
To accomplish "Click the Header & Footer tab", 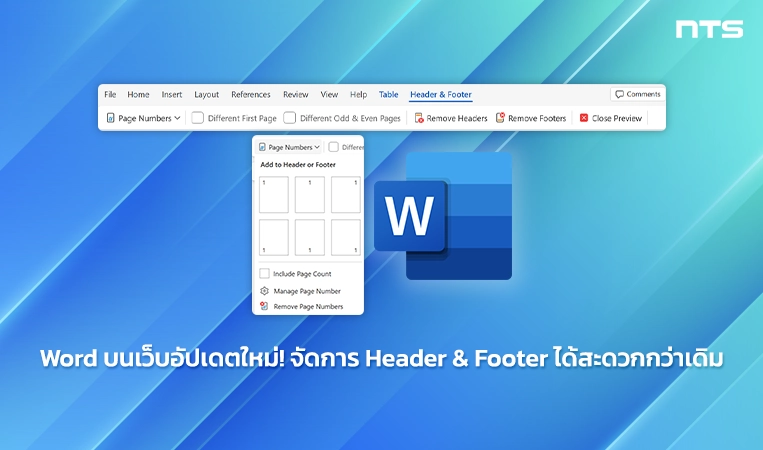I will 441,94.
